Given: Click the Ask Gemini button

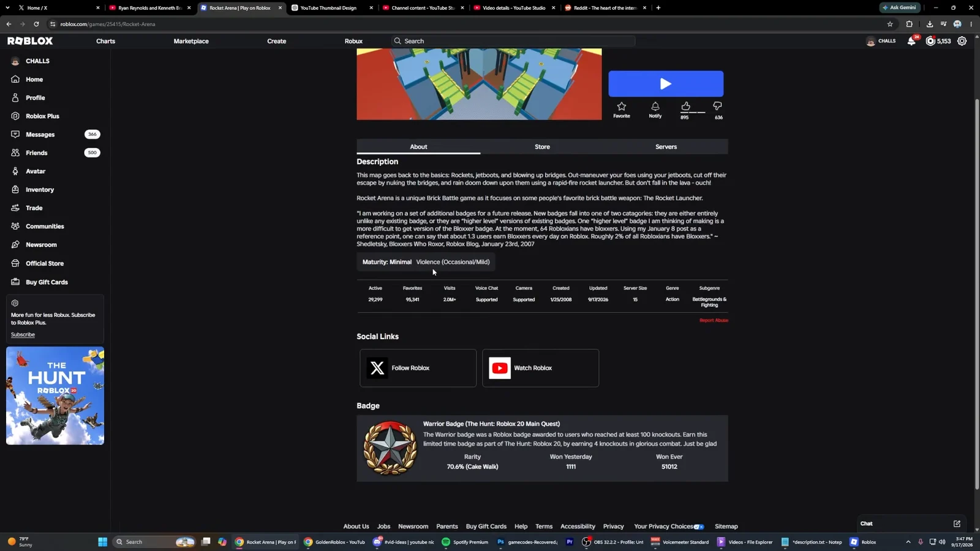Looking at the screenshot, I should 900,8.
